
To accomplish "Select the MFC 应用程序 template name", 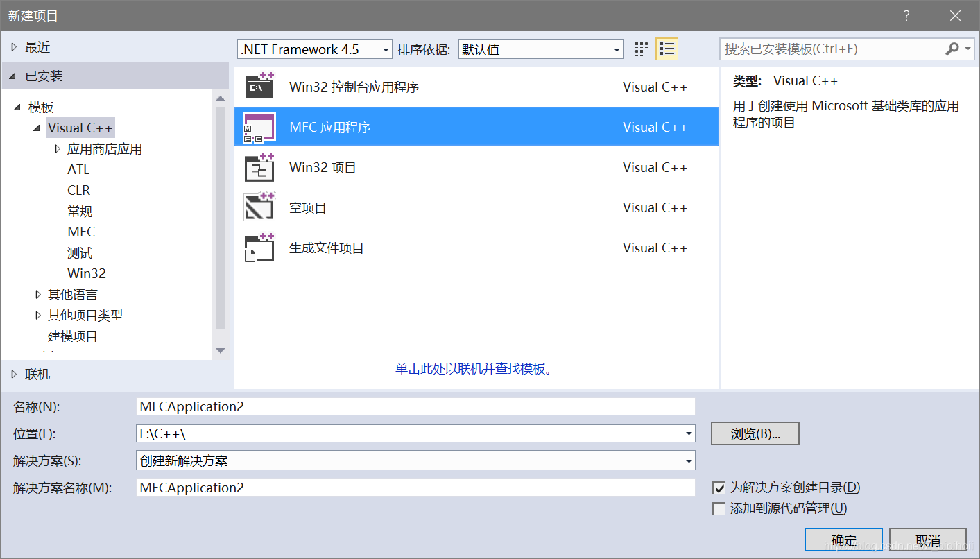I will (330, 128).
